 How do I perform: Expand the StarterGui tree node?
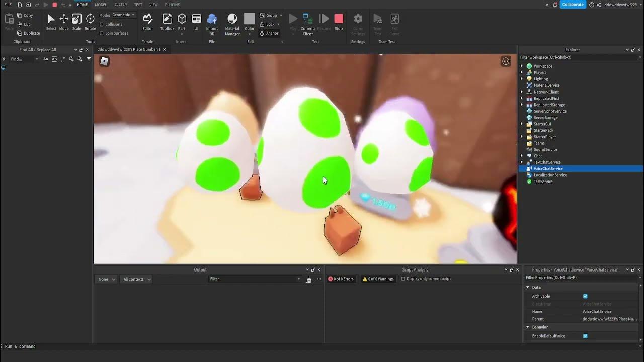[x=522, y=124]
